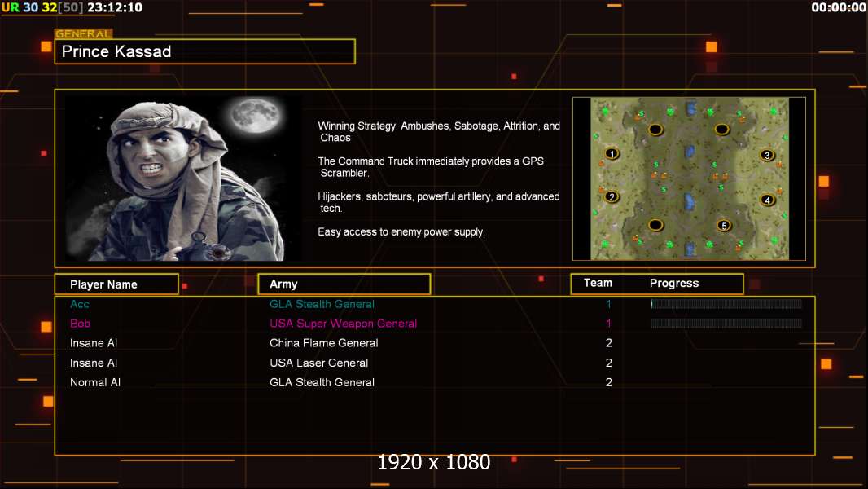Select start position 3 on map
868x489 pixels.
(x=767, y=155)
